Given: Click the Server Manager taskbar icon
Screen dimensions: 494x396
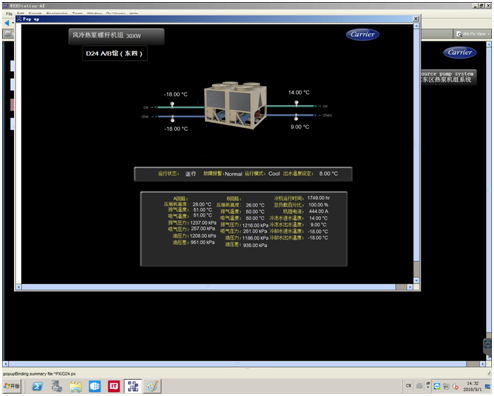Looking at the screenshot, I should pyautogui.click(x=57, y=386).
